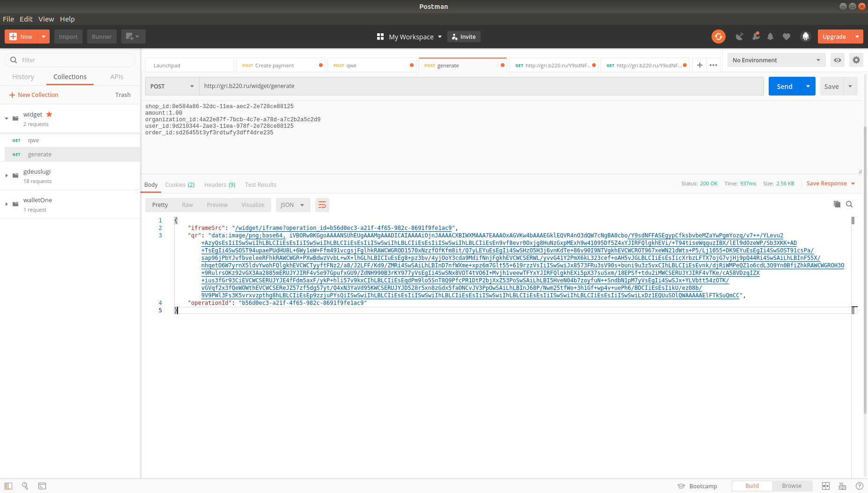The image size is (868, 493).
Task: Open the POST method dropdown
Action: coord(172,86)
